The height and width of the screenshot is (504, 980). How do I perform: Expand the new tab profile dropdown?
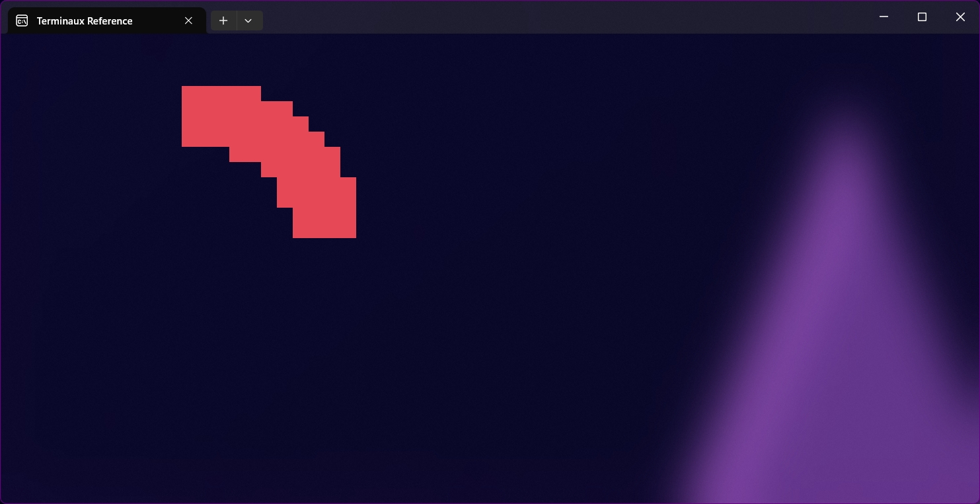click(248, 21)
